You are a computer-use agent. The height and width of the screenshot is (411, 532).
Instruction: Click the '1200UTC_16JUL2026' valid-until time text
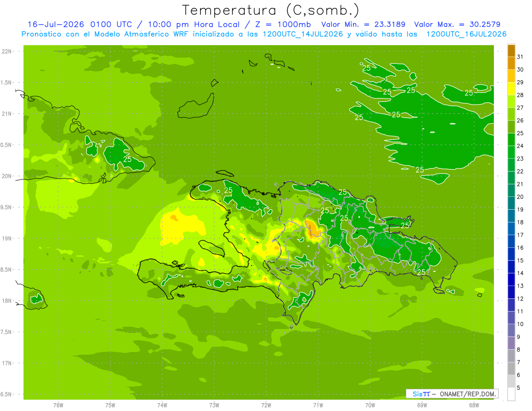(466, 34)
